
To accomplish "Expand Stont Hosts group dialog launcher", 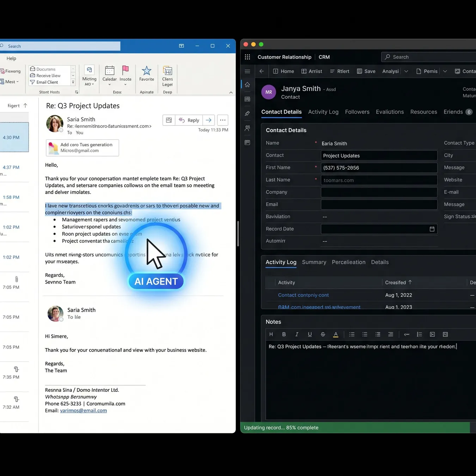I will [77, 92].
